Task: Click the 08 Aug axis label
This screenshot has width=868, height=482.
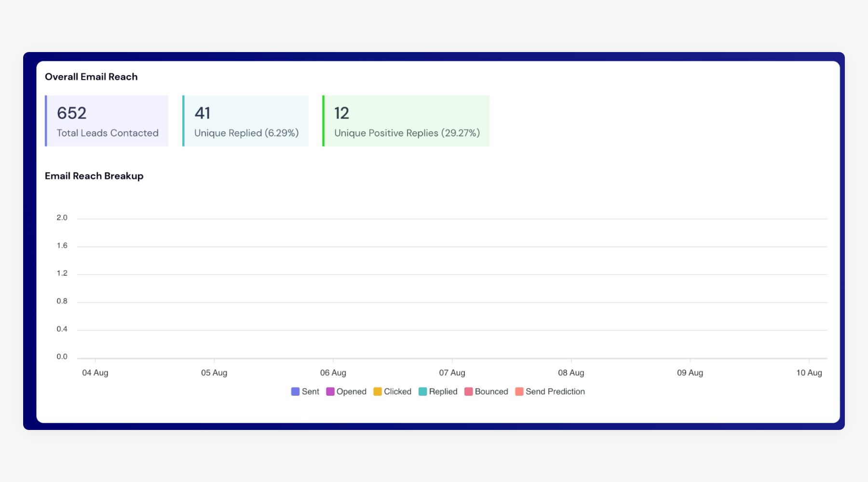Action: 571,373
